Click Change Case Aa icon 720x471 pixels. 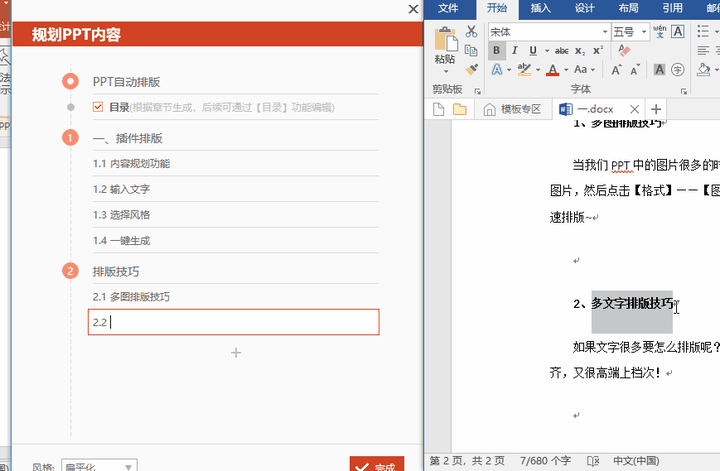tap(580, 70)
